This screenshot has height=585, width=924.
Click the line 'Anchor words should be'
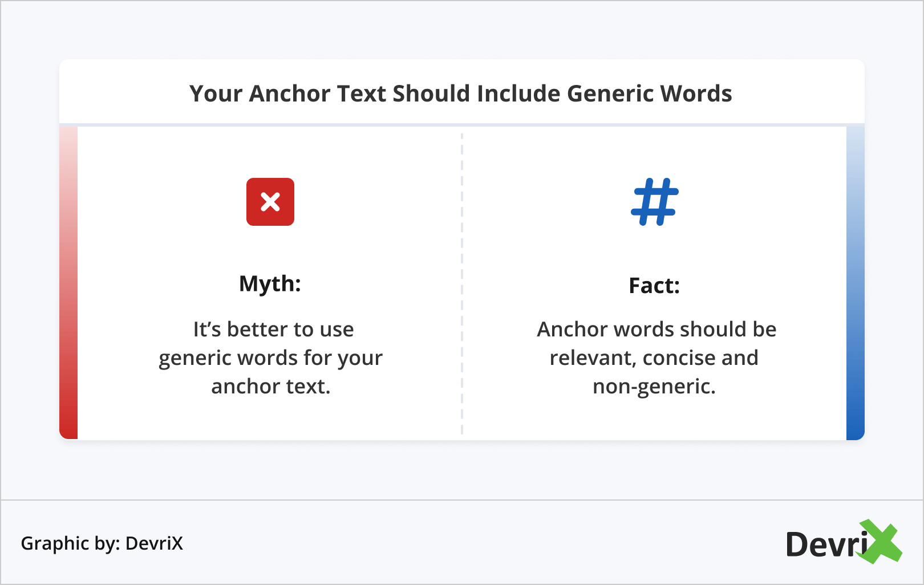click(x=656, y=330)
